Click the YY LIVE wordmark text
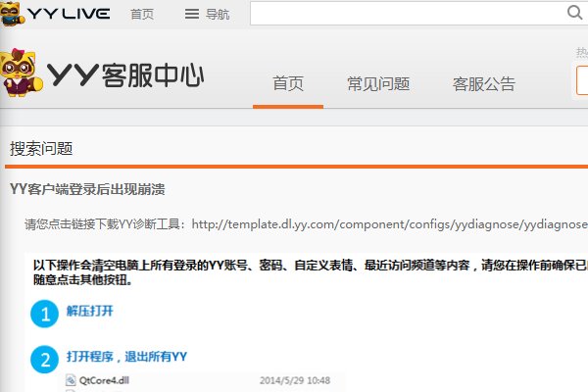 tap(69, 14)
